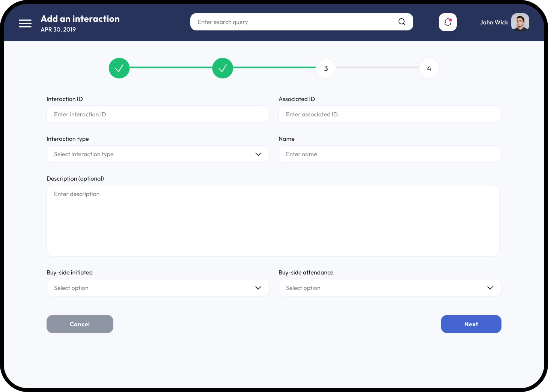Screen dimensions: 548x392
Task: Go to completed step one
Action: click(119, 68)
